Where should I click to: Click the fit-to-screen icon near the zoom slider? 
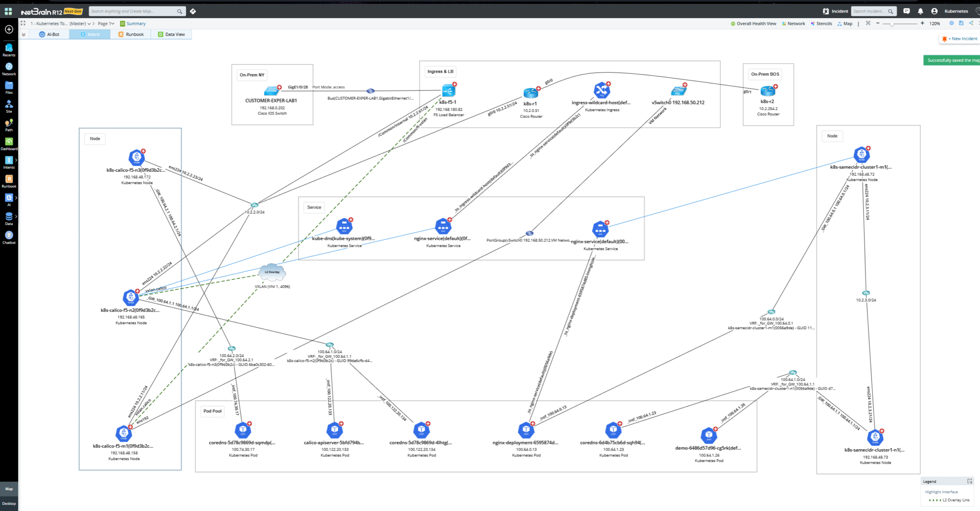(x=868, y=23)
